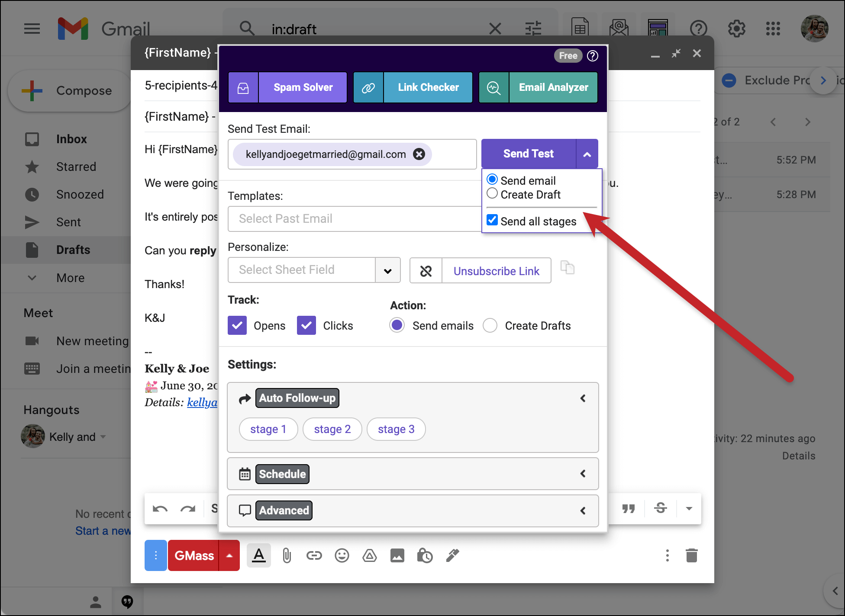Insert files using Google Drive

click(x=370, y=555)
